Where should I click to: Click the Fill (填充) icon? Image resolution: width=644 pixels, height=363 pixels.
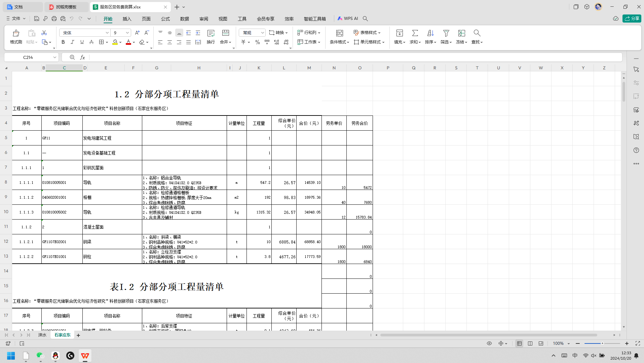tap(400, 33)
